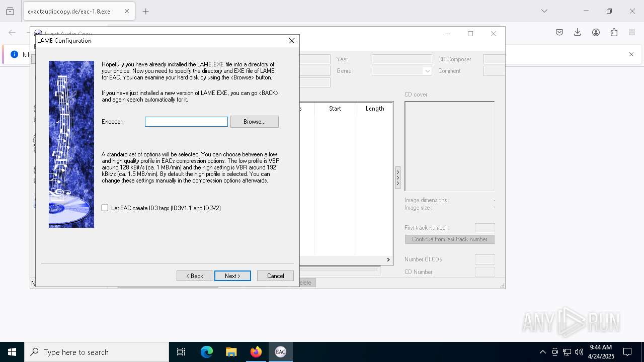Open the Firefox extensions icon

tap(614, 32)
